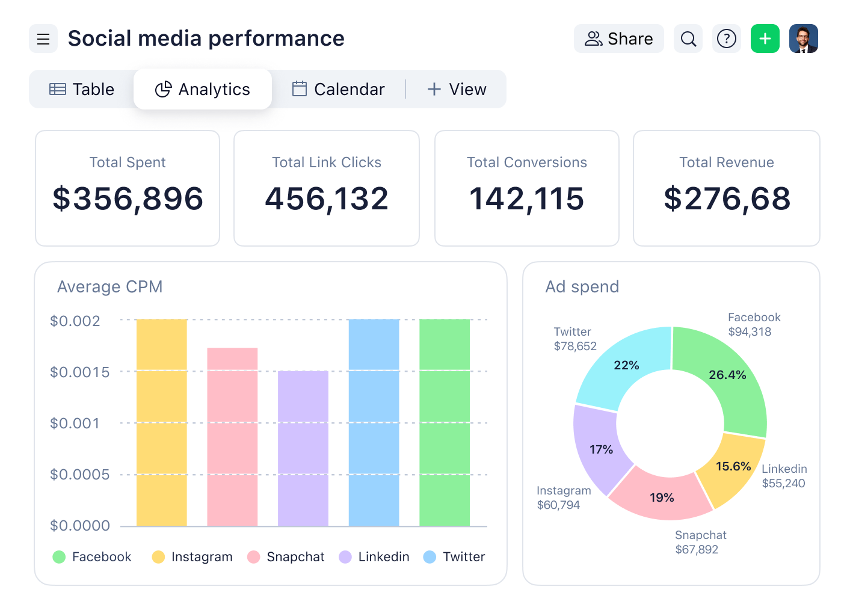
Task: Click the $0.0000 axis label
Action: [80, 526]
